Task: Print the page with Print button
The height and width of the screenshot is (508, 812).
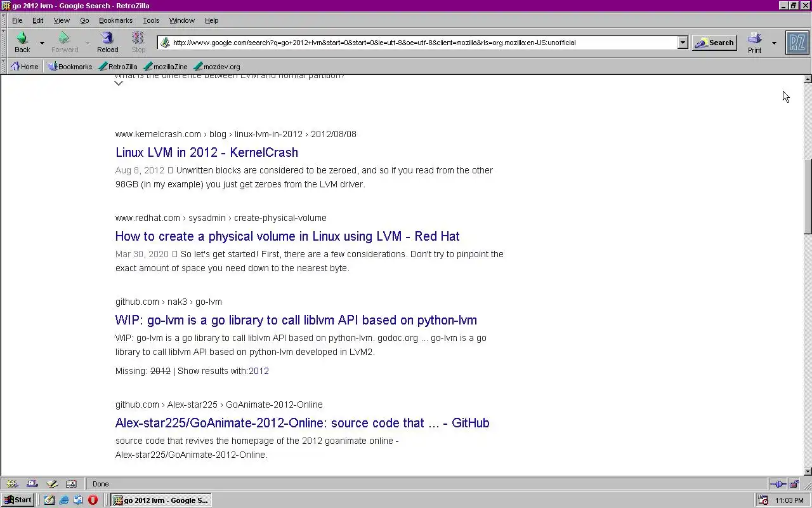Action: [x=754, y=43]
